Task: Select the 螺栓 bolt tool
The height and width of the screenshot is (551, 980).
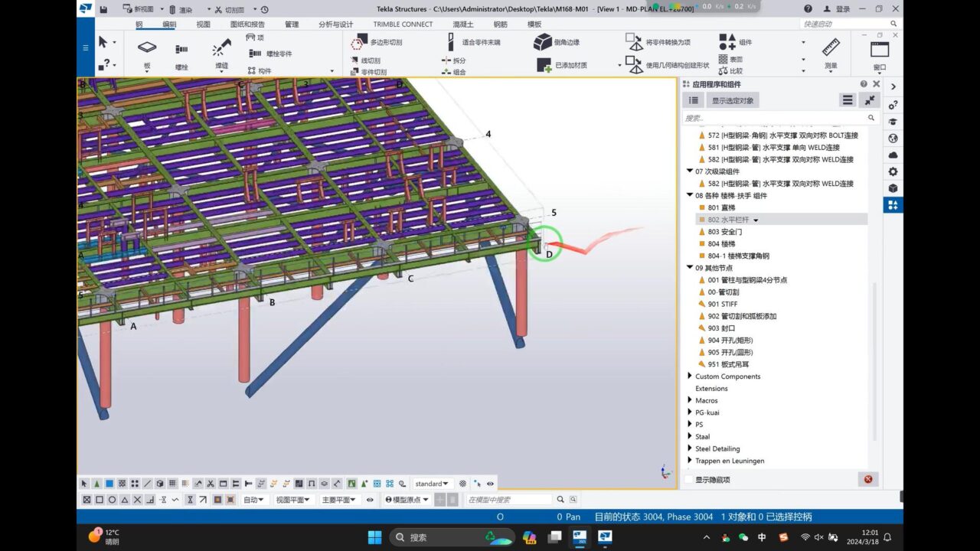Action: tap(181, 55)
